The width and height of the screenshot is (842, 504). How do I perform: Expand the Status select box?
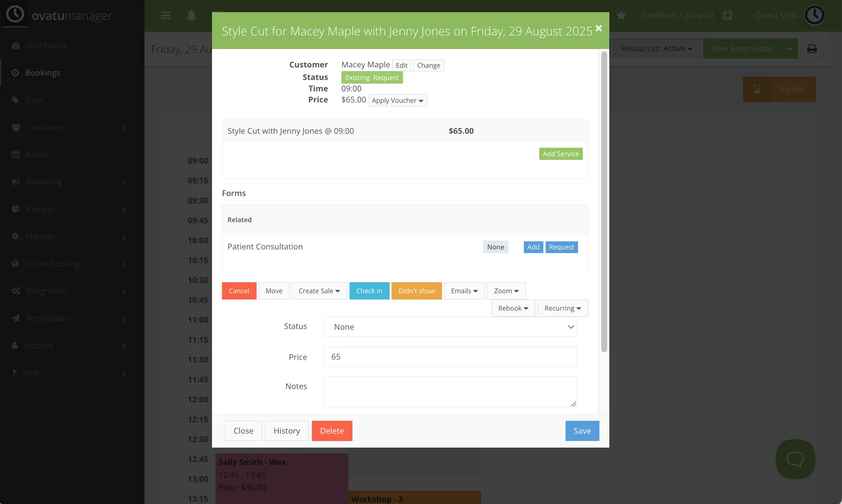[450, 327]
